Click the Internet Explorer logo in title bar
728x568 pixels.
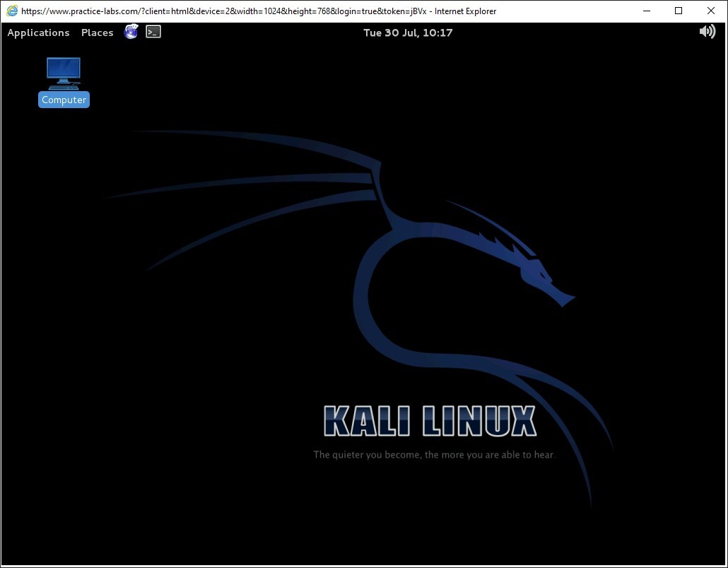[x=12, y=11]
